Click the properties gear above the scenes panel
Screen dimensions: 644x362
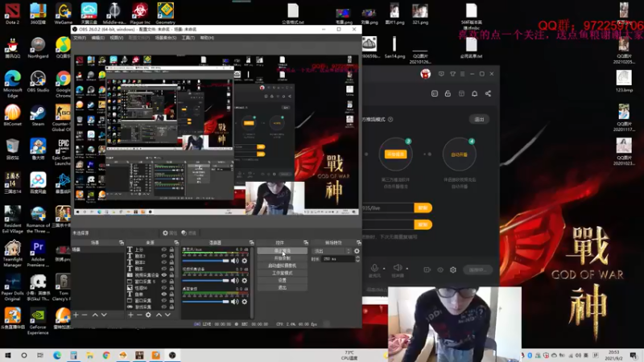pos(166,232)
